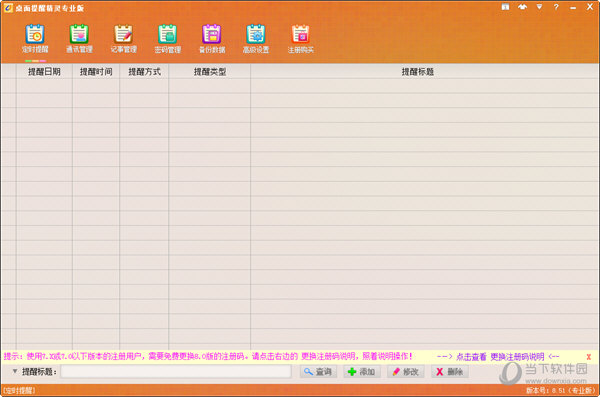Open the 备份数据 backup data tool

click(x=212, y=39)
